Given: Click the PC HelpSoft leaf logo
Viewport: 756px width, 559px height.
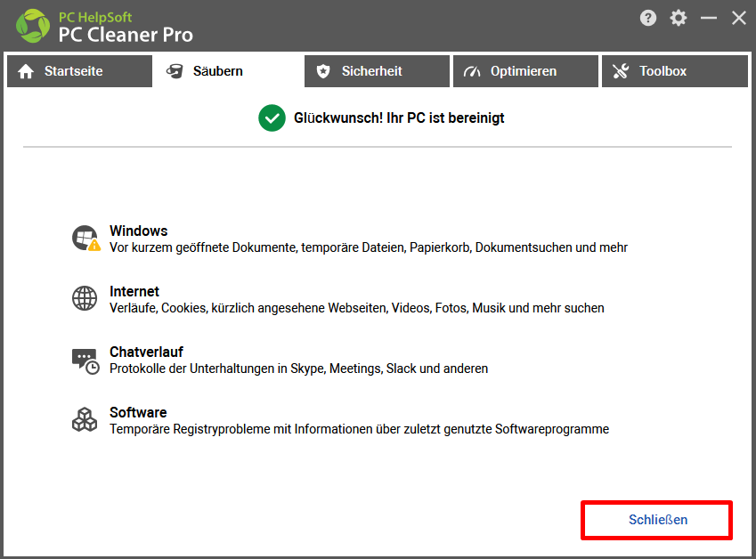Looking at the screenshot, I should point(33,26).
